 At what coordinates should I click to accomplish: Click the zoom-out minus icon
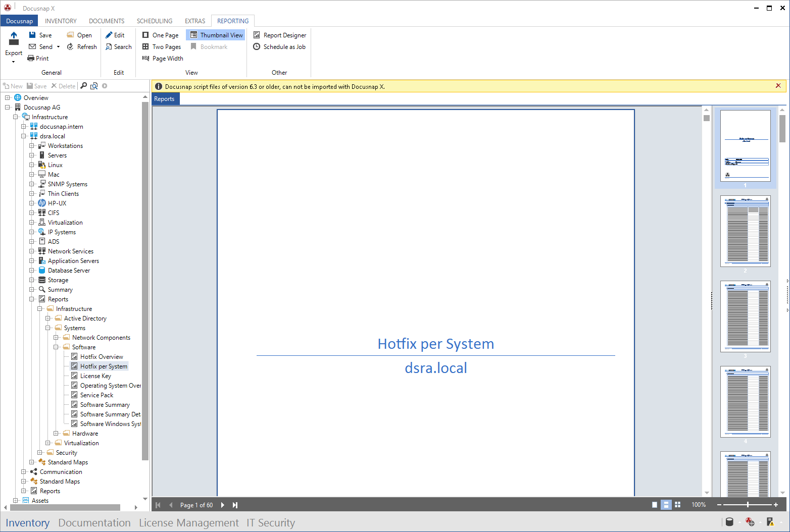pyautogui.click(x=719, y=505)
